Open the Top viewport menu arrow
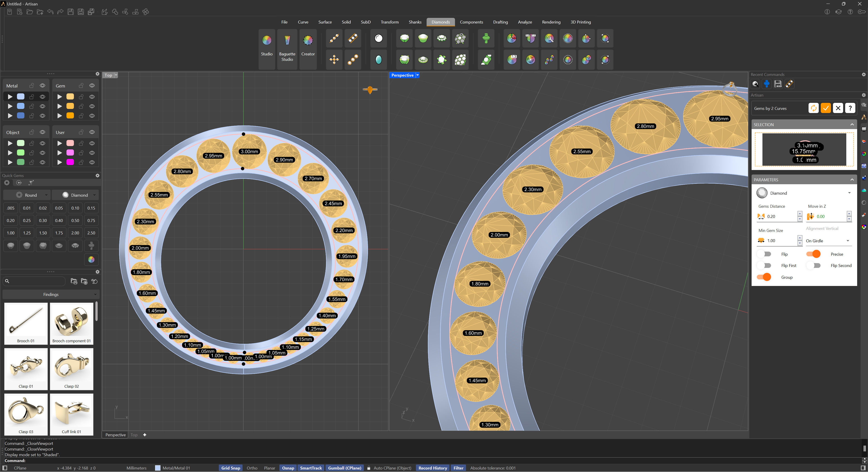This screenshot has width=868, height=472. click(x=116, y=75)
